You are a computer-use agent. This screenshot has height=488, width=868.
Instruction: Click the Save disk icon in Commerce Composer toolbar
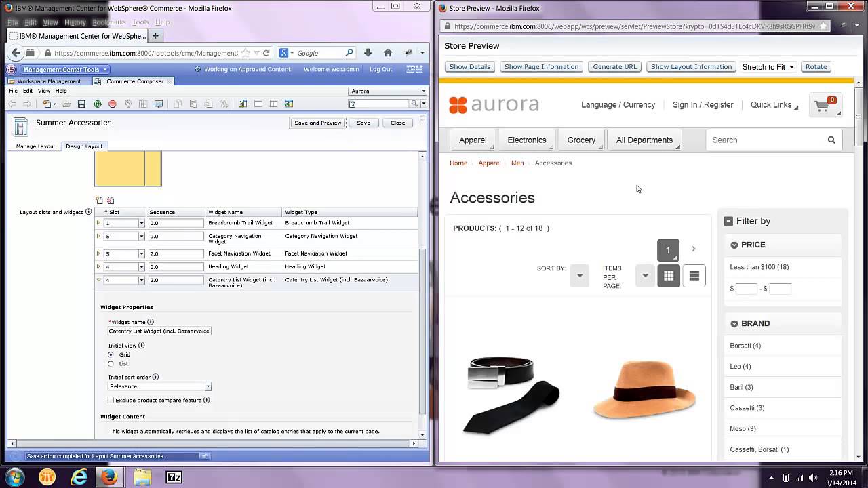[81, 104]
